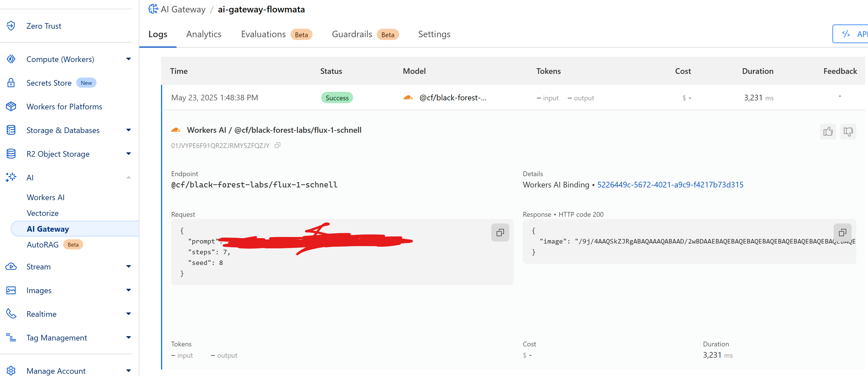This screenshot has height=376, width=868.
Task: Click the 3,231 ms duration in the log row
Action: click(x=759, y=98)
